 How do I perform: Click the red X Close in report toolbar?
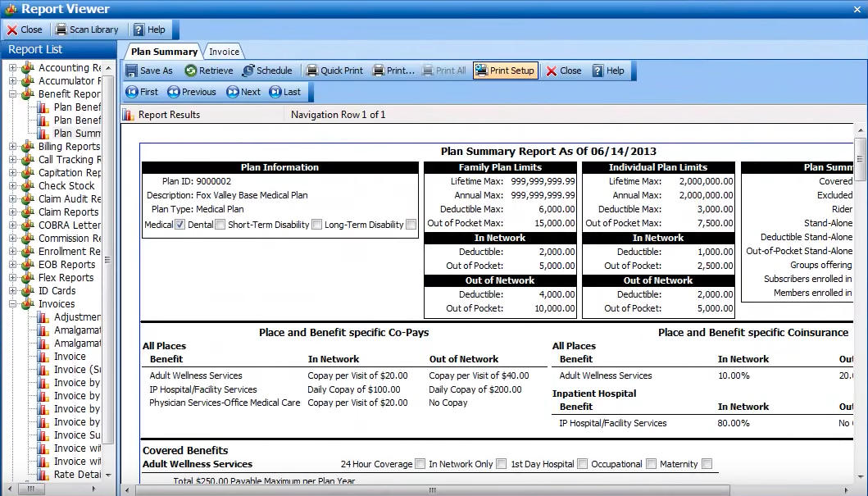pyautogui.click(x=552, y=71)
